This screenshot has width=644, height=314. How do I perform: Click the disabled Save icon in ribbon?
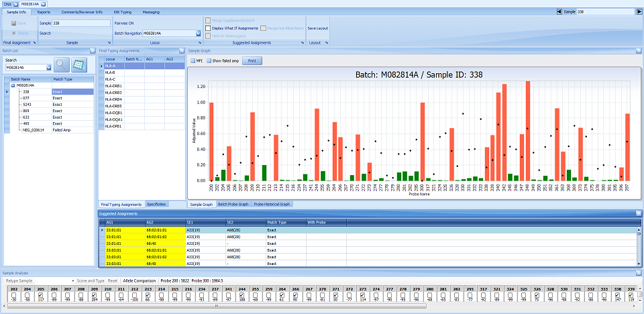point(14,23)
